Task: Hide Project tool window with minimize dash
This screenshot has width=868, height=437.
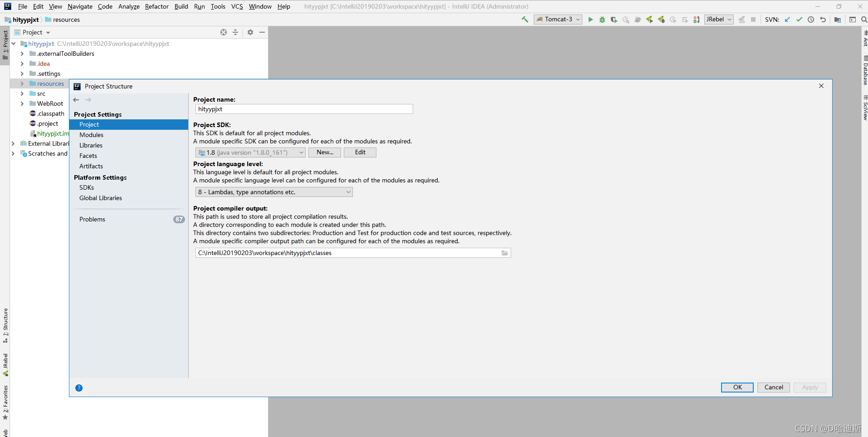Action: point(262,32)
